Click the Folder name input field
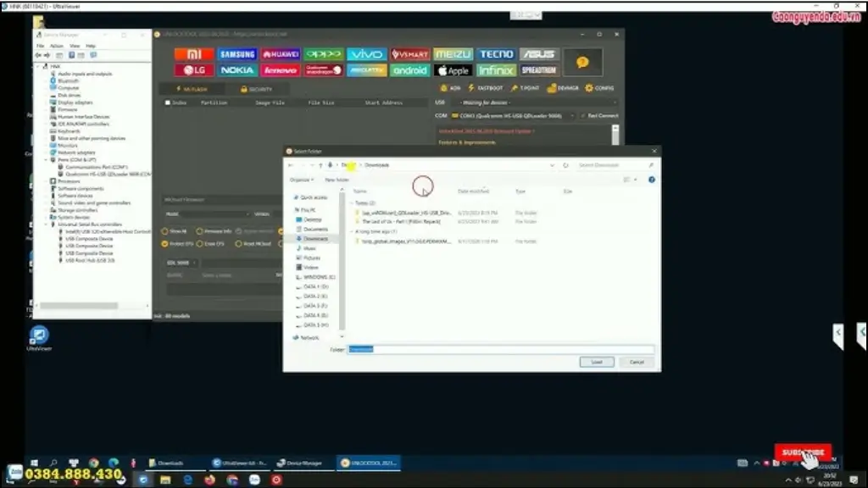The width and height of the screenshot is (868, 488). tap(500, 350)
